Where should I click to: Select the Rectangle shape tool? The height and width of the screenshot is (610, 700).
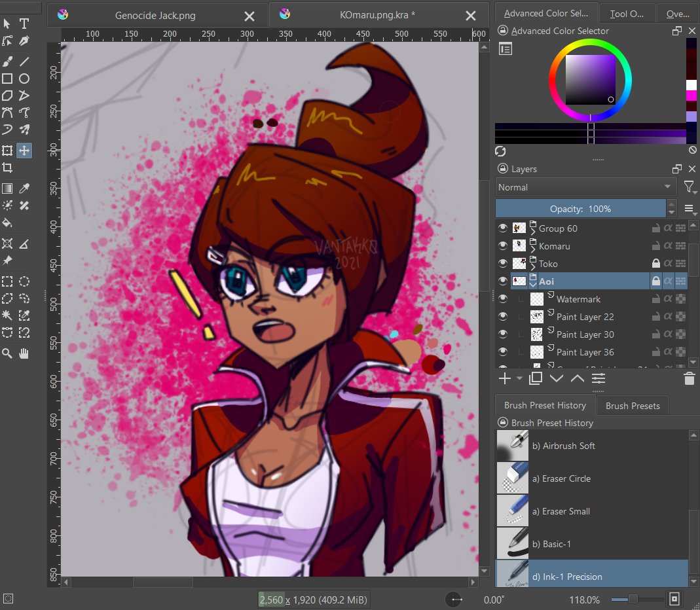coord(7,79)
